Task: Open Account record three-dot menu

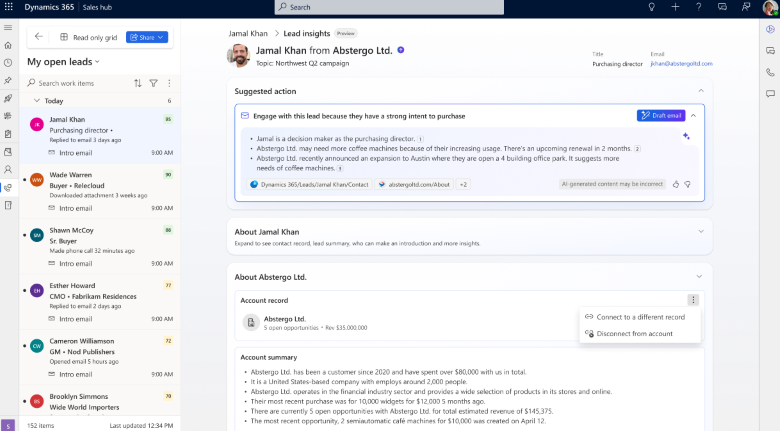Action: [x=693, y=300]
